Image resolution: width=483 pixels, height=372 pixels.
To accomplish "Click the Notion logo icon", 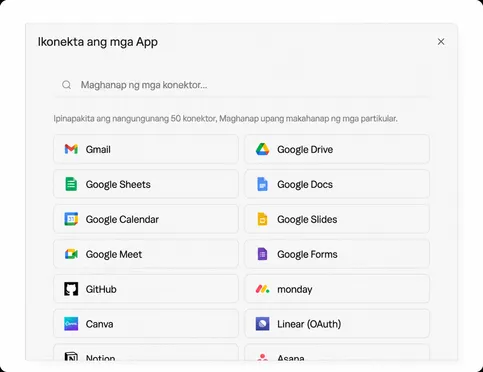I will pos(71,356).
